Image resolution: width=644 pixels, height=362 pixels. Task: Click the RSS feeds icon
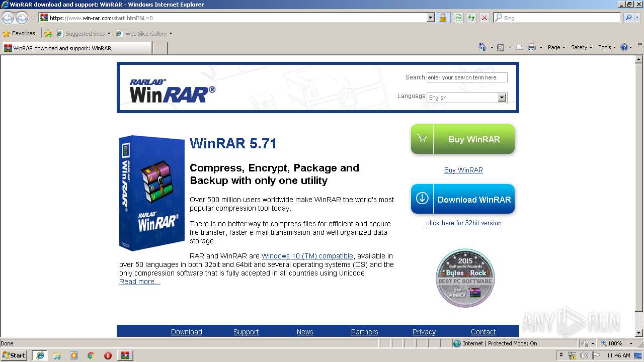pyautogui.click(x=501, y=47)
